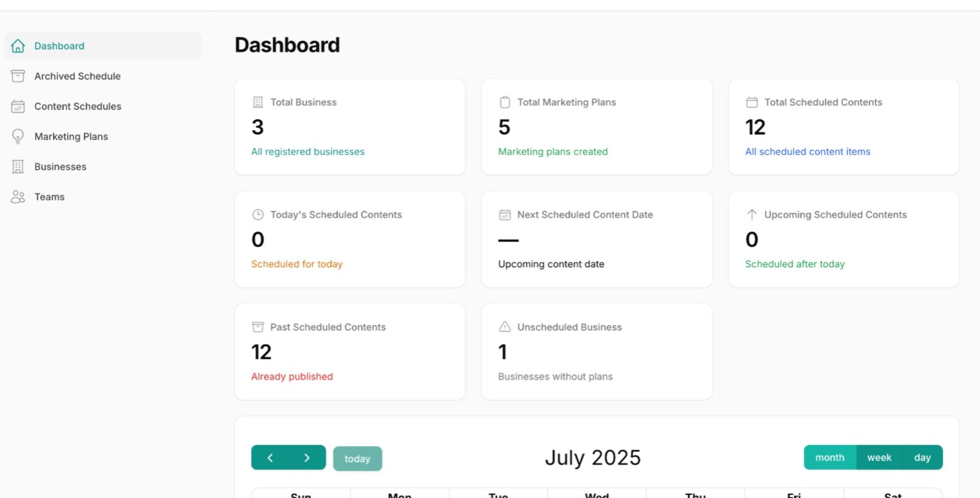
Task: Open the All scheduled content items link
Action: tap(807, 151)
